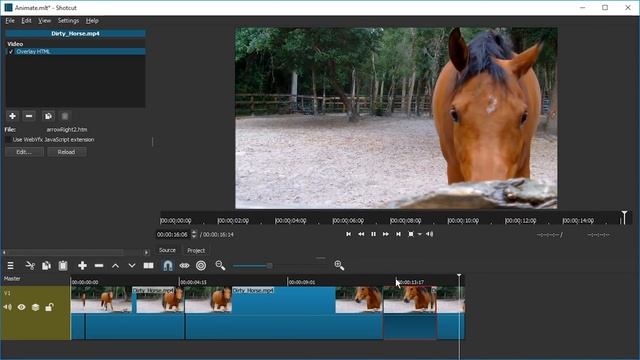
Task: Click the Reload button
Action: (x=67, y=152)
